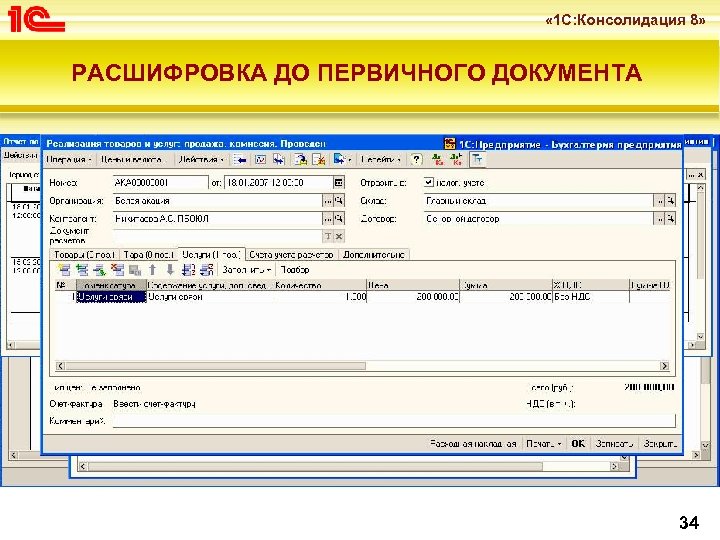Switch to the Тара tab

[149, 254]
